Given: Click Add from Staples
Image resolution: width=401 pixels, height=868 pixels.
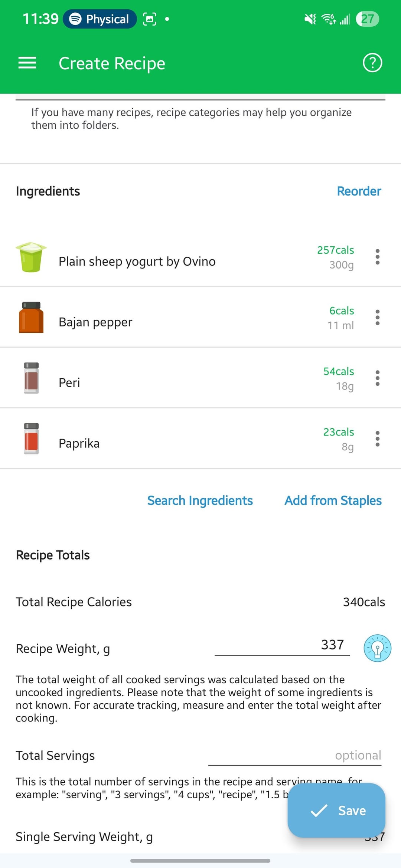Looking at the screenshot, I should (x=333, y=500).
